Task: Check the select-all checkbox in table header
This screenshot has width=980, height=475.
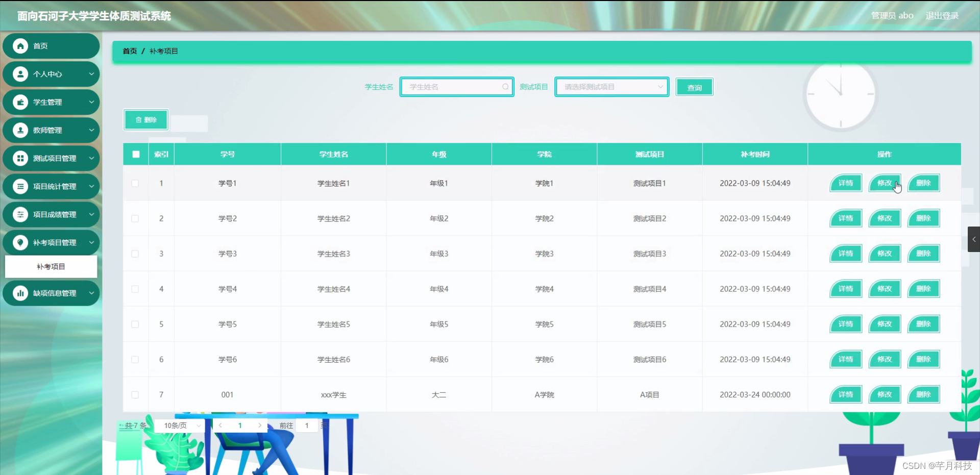Action: 135,154
